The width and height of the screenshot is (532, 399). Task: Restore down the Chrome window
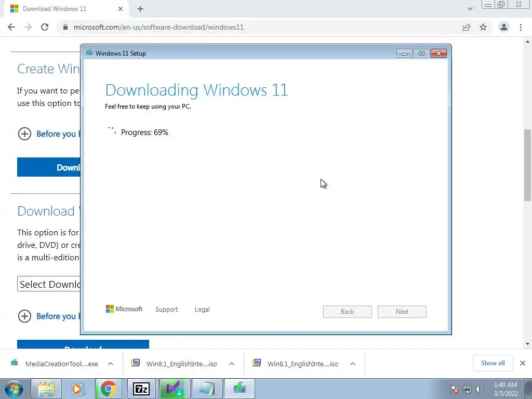[x=501, y=5]
